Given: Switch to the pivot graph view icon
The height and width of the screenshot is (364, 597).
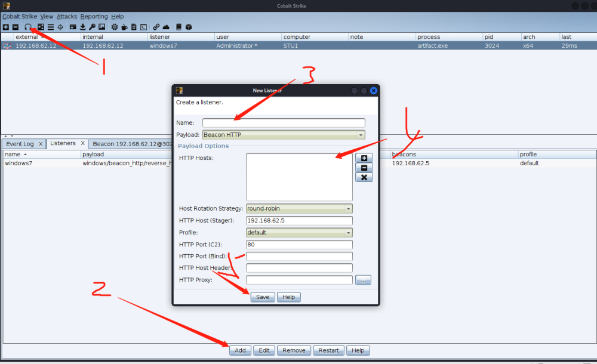Looking at the screenshot, I should point(41,27).
